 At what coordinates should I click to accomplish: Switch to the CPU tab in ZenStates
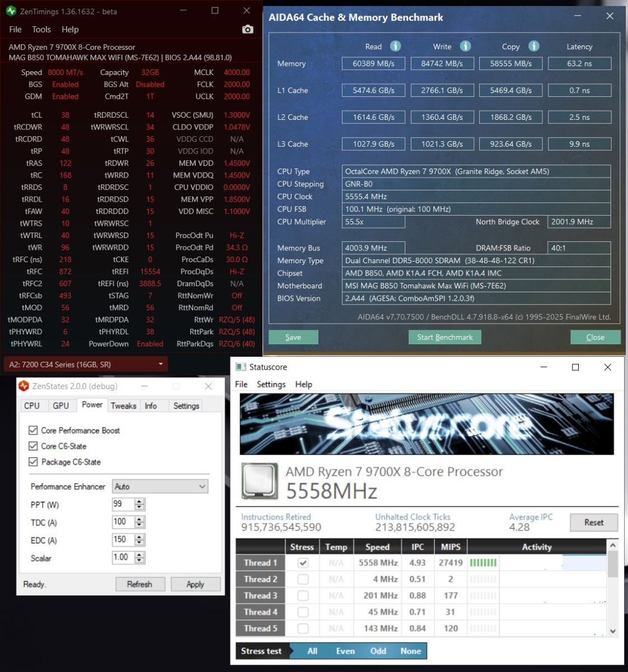[x=32, y=405]
